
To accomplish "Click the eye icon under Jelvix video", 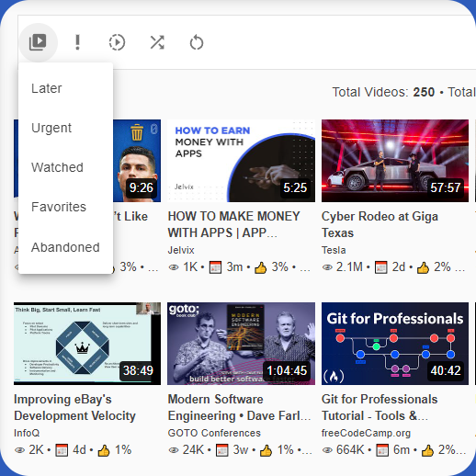I will (x=174, y=267).
